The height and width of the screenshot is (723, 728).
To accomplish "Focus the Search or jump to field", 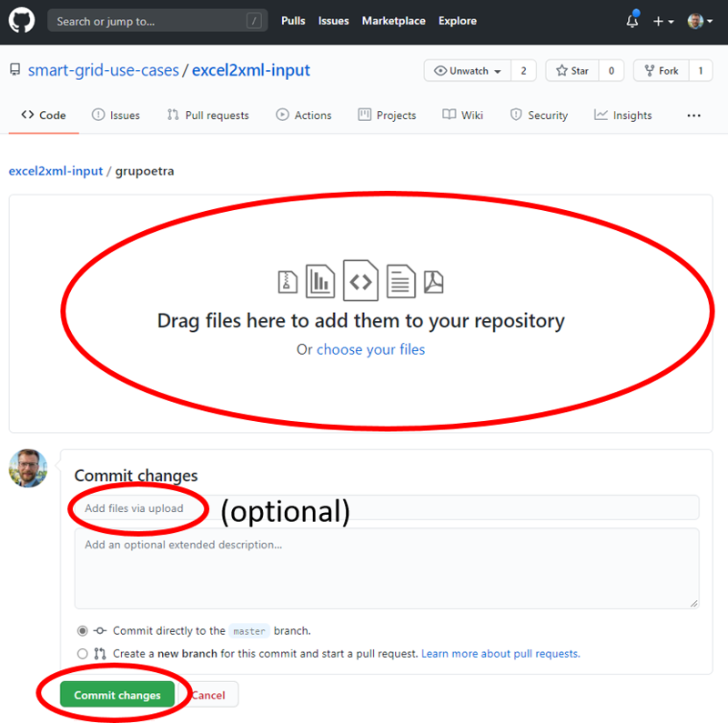I will click(157, 21).
